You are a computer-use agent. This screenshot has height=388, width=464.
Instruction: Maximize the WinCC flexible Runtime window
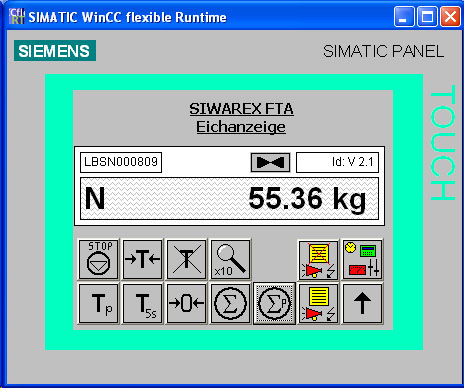(x=427, y=17)
